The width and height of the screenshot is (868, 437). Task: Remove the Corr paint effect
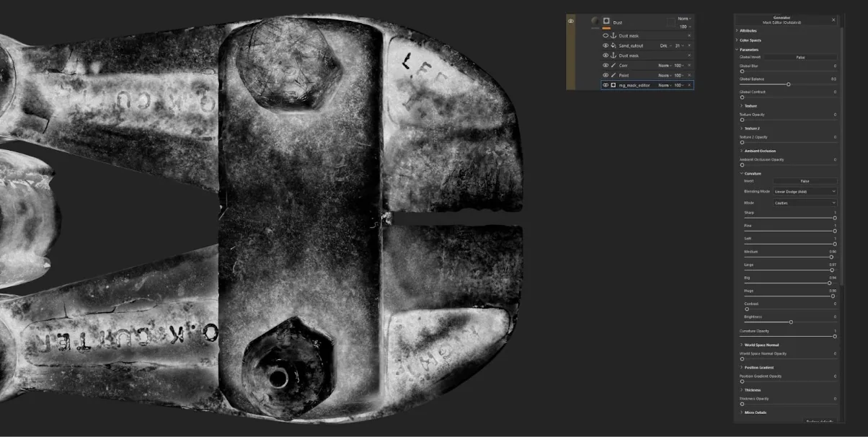(689, 66)
